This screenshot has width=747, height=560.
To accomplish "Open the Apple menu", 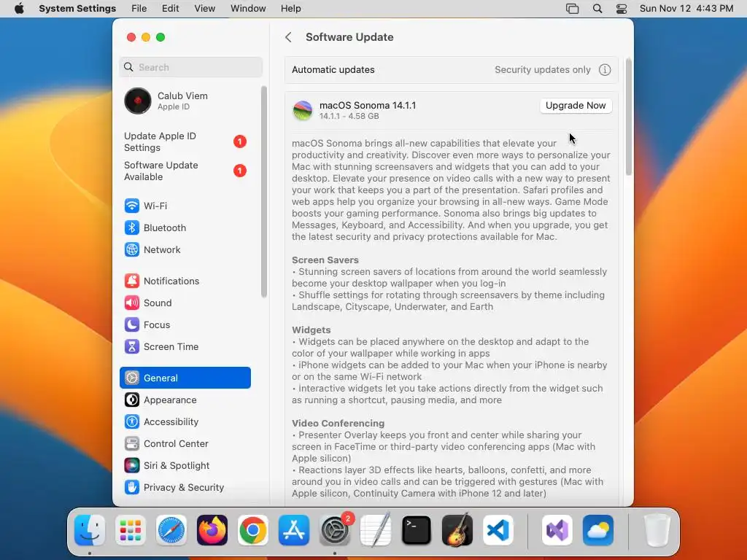I will (x=19, y=9).
